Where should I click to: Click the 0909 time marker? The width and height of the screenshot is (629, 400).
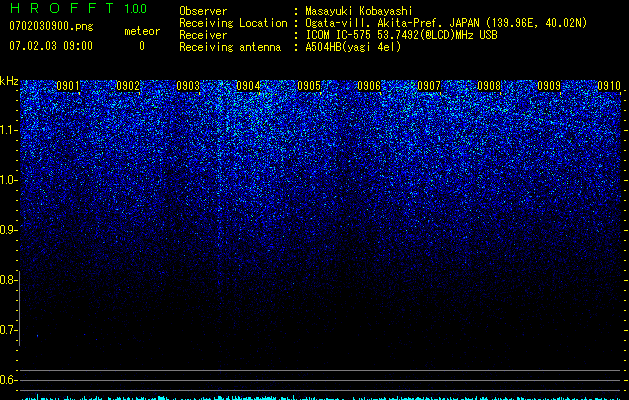(x=549, y=86)
